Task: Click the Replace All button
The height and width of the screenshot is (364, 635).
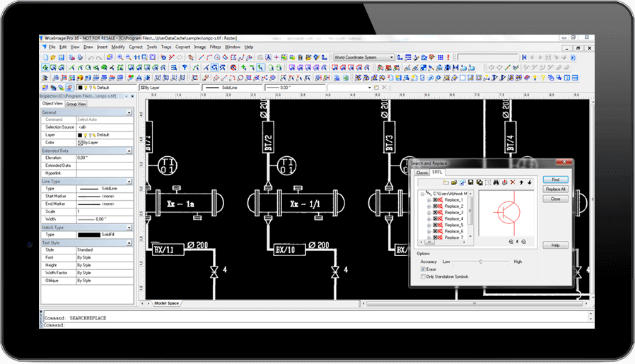Action: 555,189
